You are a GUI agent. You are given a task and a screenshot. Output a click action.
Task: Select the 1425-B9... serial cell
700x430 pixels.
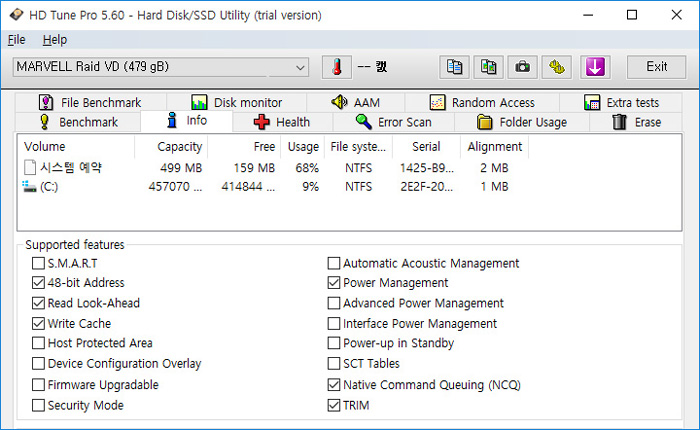(x=427, y=168)
